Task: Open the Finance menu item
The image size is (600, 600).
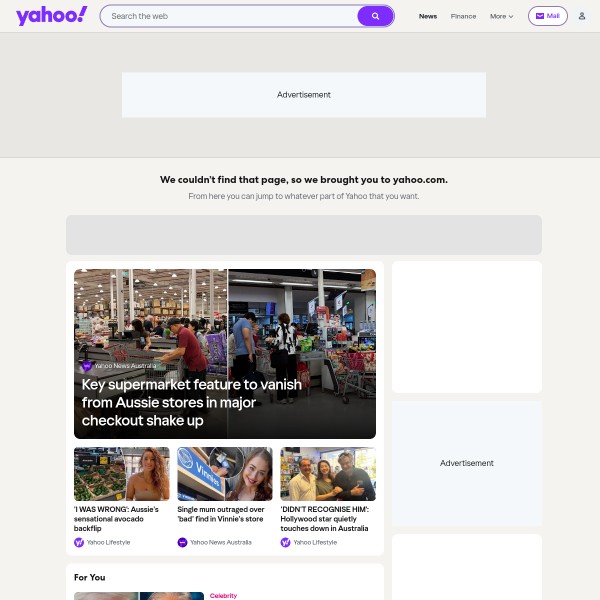Action: click(463, 16)
